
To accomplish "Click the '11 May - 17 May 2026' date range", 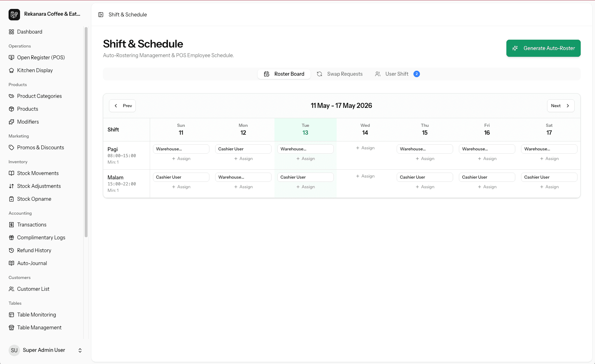I will pyautogui.click(x=341, y=106).
